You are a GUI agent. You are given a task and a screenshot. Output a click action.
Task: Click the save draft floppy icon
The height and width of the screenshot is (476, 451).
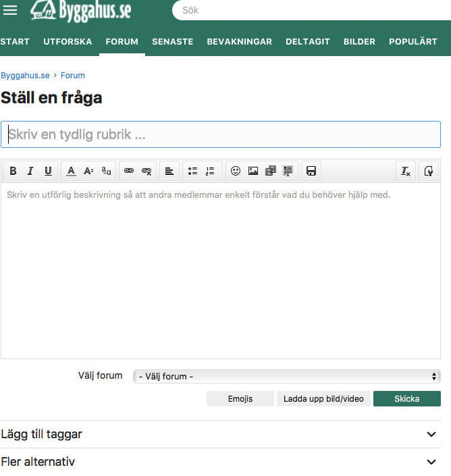pos(311,171)
